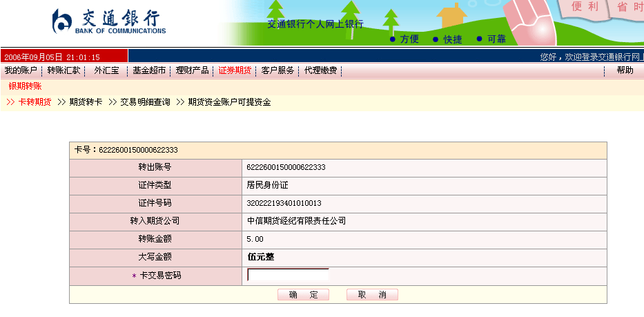Click 交通银行个人网上银行 banner title
The height and width of the screenshot is (317, 644).
315,24
